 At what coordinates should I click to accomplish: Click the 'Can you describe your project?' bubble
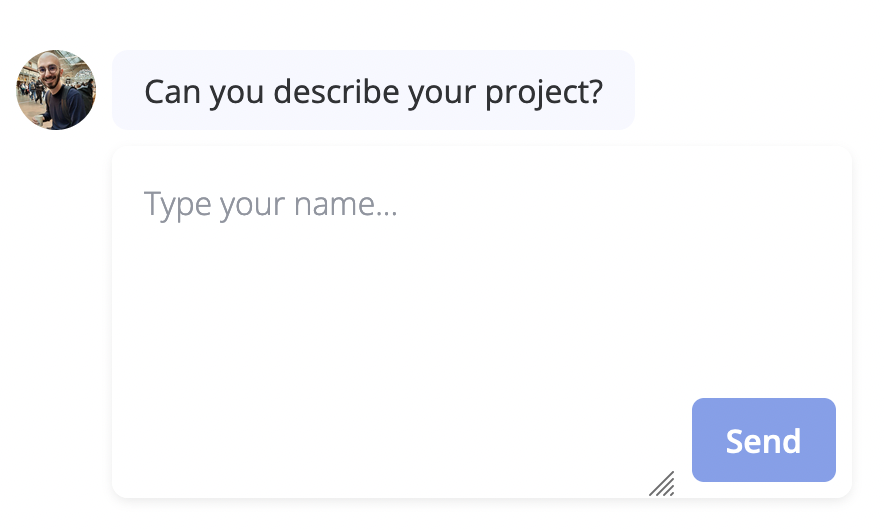[x=373, y=91]
